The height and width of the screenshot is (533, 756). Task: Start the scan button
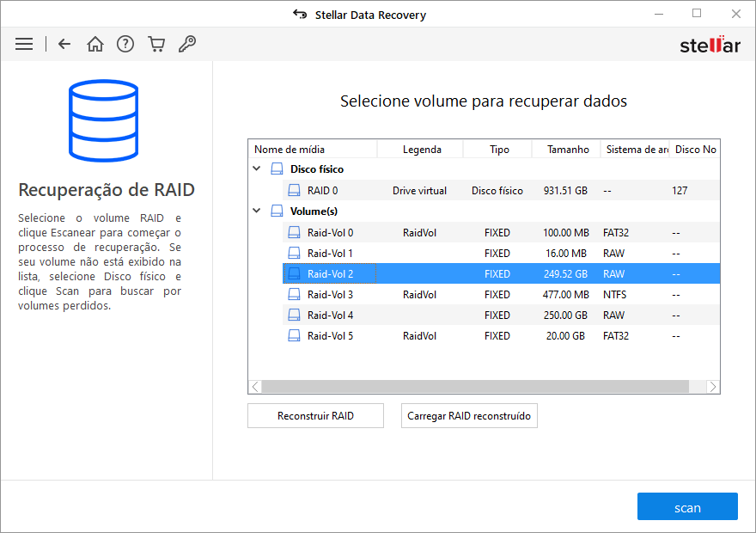click(x=687, y=506)
